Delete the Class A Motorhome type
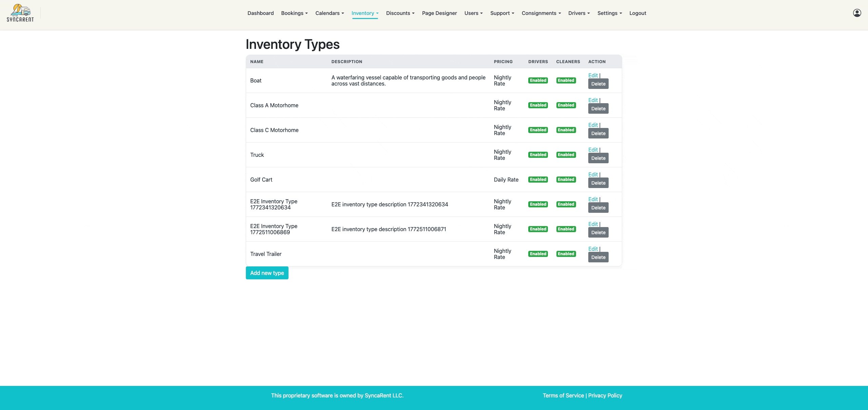Image resolution: width=868 pixels, height=410 pixels. pos(598,109)
